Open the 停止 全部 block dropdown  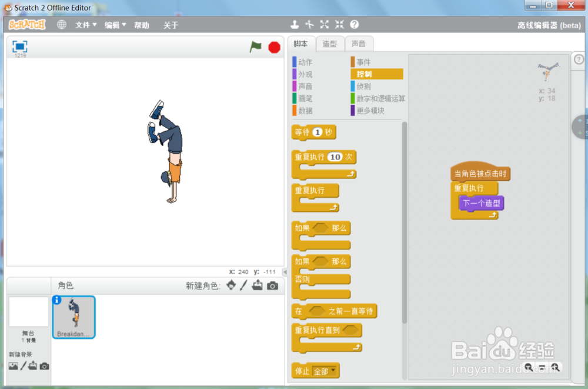coord(325,371)
